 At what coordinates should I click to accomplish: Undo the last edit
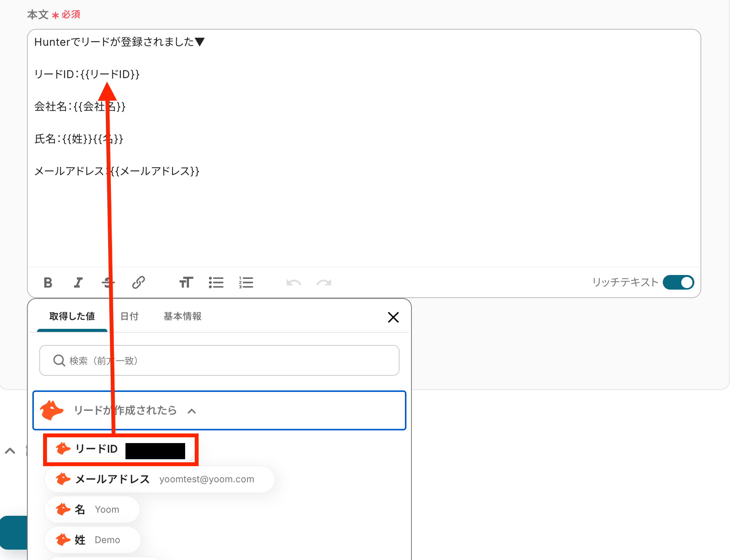pyautogui.click(x=294, y=283)
